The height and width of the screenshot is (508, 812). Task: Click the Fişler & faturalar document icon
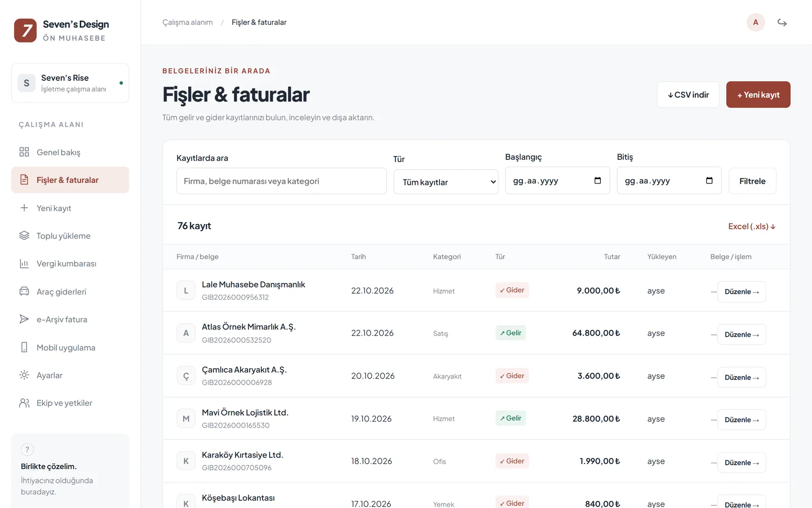point(24,180)
